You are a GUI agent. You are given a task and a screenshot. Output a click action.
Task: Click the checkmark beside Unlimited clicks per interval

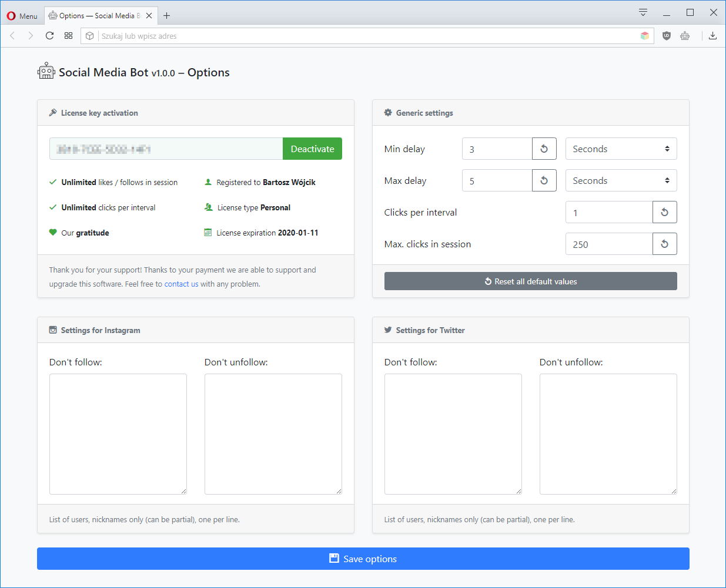pyautogui.click(x=53, y=207)
